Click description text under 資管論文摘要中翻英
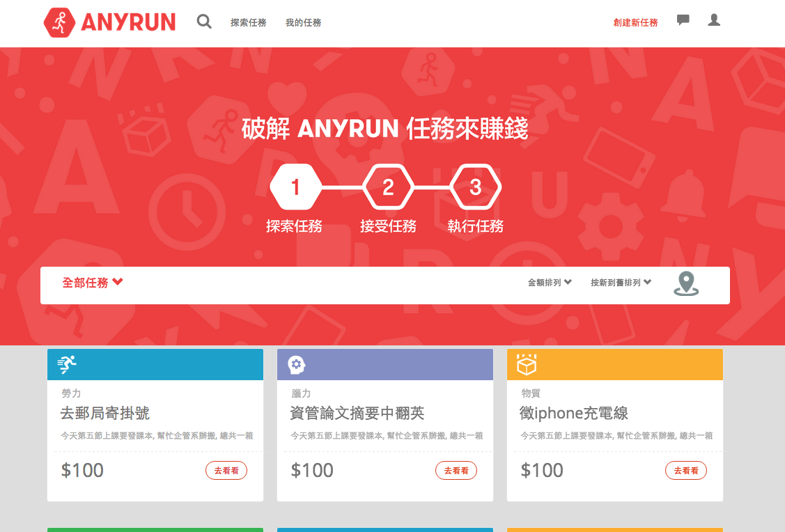This screenshot has height=532, width=785. tap(387, 436)
